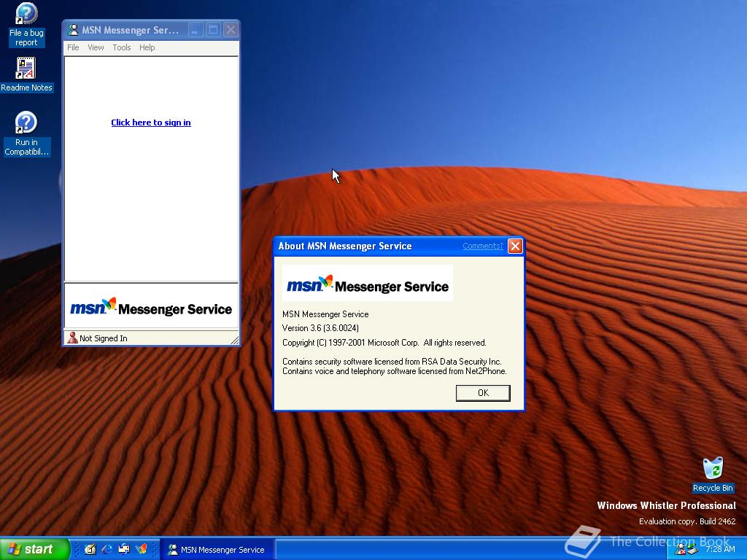747x560 pixels.
Task: Click the copyright 1997-2001 Microsoft Corp. line
Action: click(x=384, y=343)
